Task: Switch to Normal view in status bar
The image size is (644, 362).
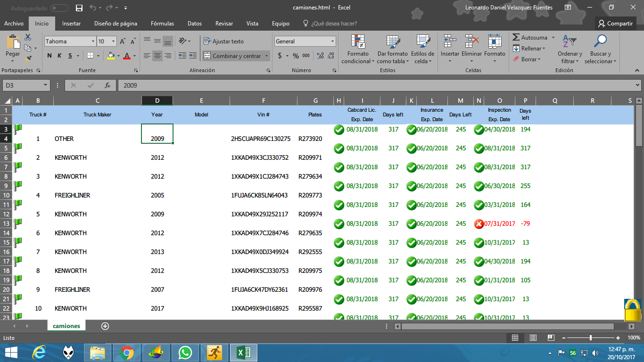Action: coord(515,338)
